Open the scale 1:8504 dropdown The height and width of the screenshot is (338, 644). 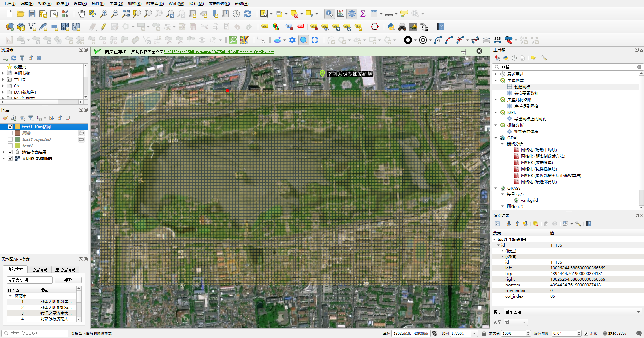tap(474, 333)
